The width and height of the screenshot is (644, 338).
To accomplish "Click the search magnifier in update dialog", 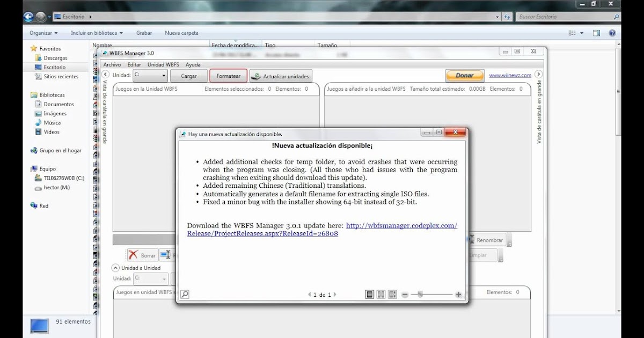I will point(185,294).
